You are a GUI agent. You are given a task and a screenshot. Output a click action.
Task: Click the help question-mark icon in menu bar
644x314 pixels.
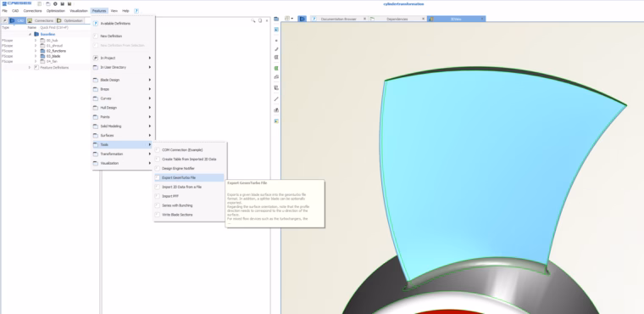pos(136,11)
